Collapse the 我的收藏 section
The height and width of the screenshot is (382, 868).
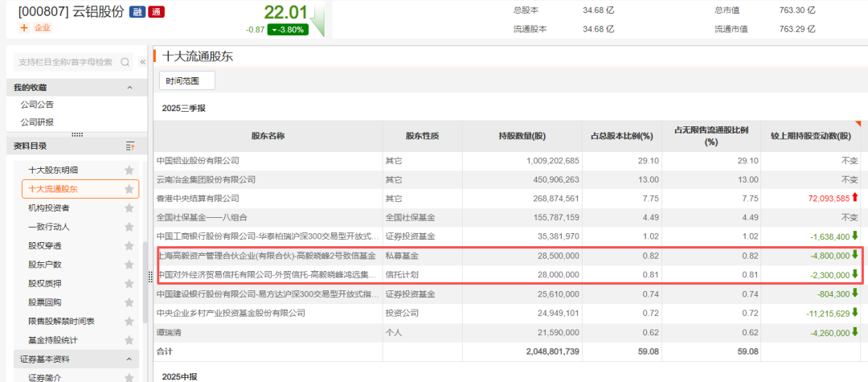click(x=129, y=88)
